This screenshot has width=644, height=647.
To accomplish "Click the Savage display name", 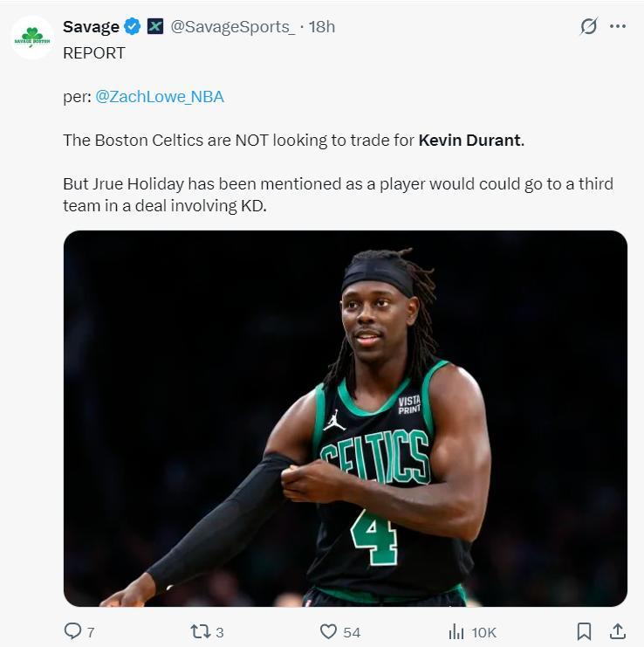I will 91,26.
